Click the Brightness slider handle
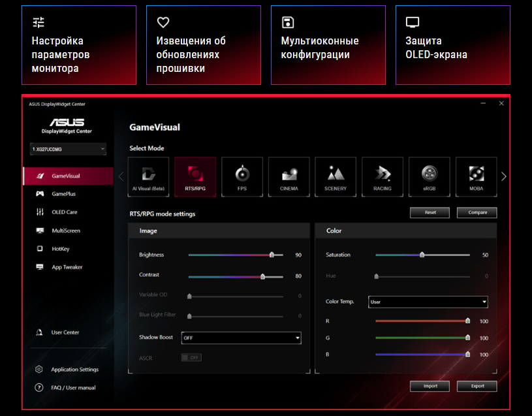532x416 pixels. point(272,255)
